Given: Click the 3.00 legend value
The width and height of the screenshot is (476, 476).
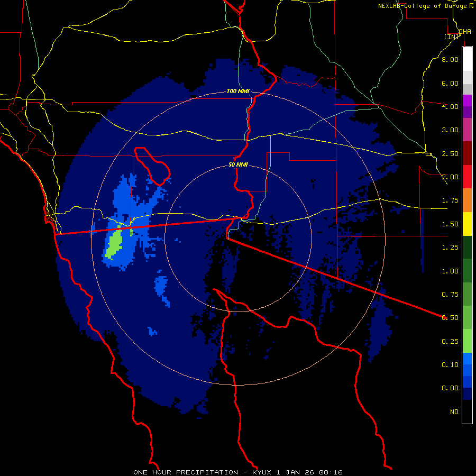Looking at the screenshot, I should click(450, 130).
